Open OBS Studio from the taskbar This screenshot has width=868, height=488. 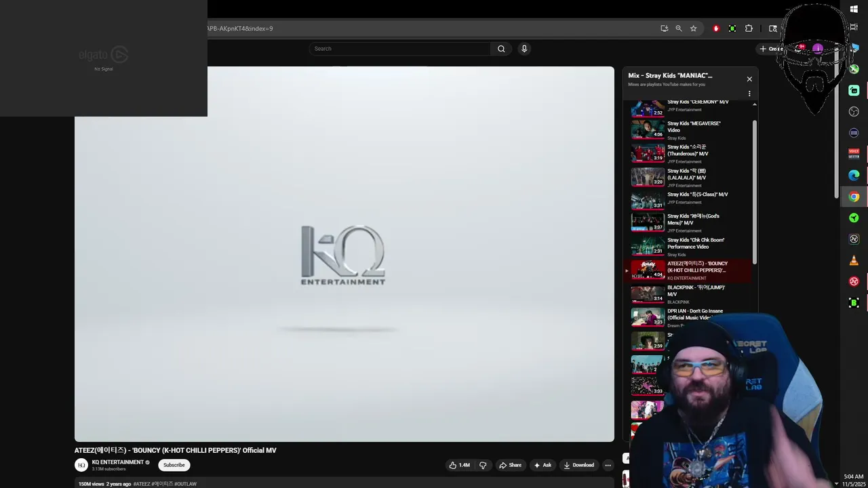click(854, 111)
